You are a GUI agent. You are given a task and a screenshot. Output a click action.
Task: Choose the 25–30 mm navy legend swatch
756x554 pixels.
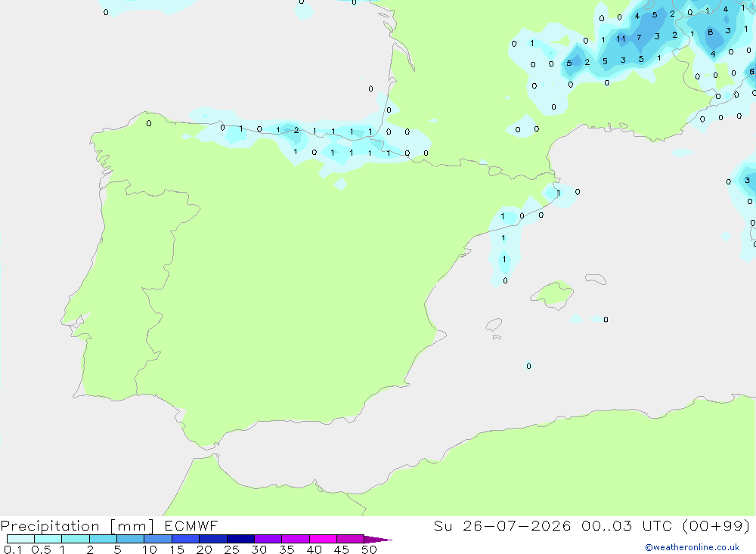point(240,539)
